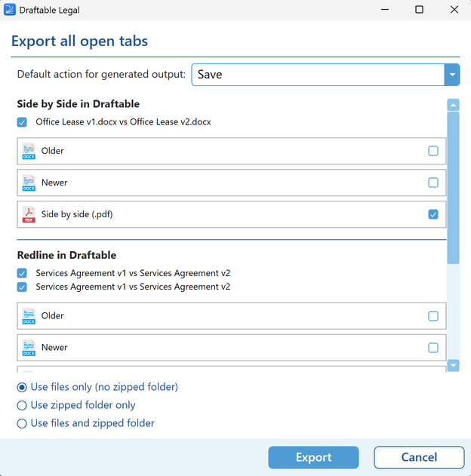471x476 pixels.
Task: Maximize the Draftable Legal window
Action: [x=419, y=10]
